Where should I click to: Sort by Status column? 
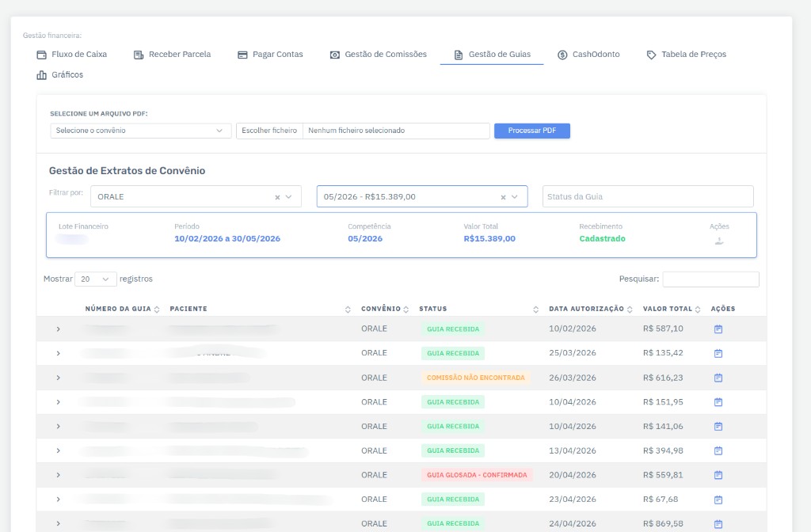[x=478, y=309]
